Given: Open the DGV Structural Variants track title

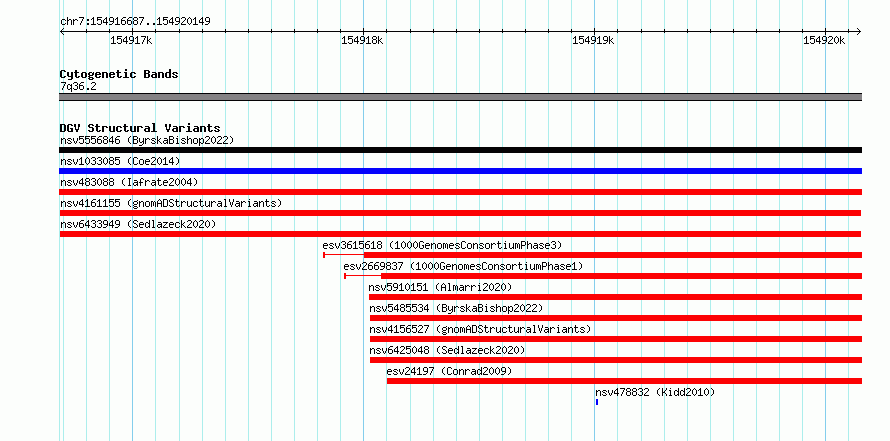Looking at the screenshot, I should click(x=140, y=128).
